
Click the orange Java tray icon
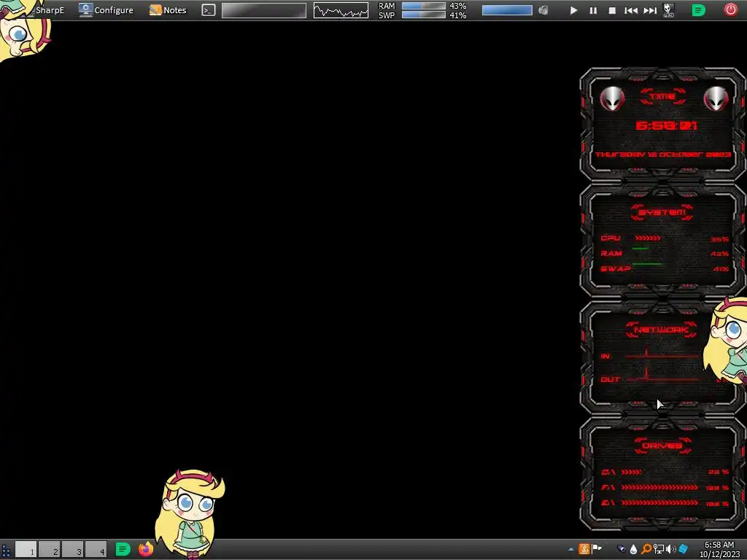584,549
